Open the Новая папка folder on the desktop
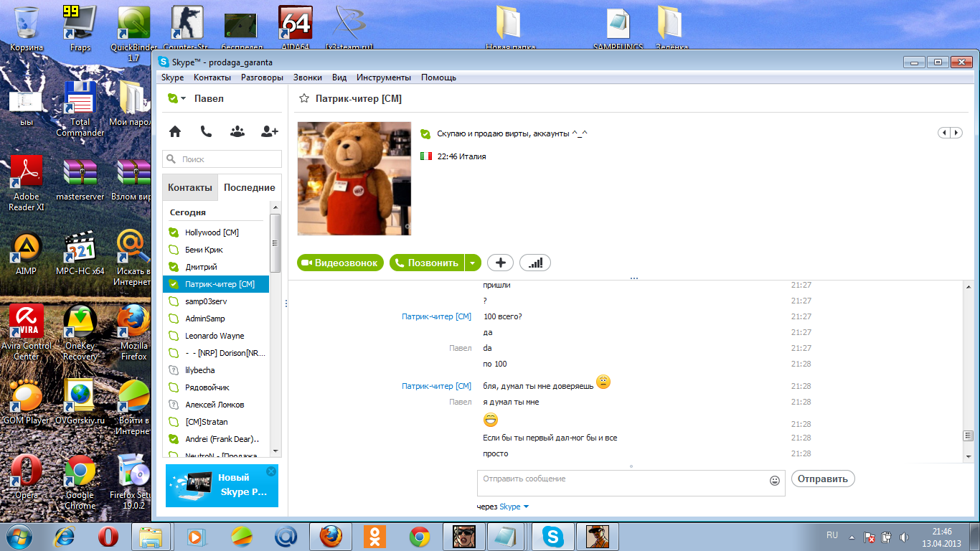Image resolution: width=980 pixels, height=551 pixels. 510,29
